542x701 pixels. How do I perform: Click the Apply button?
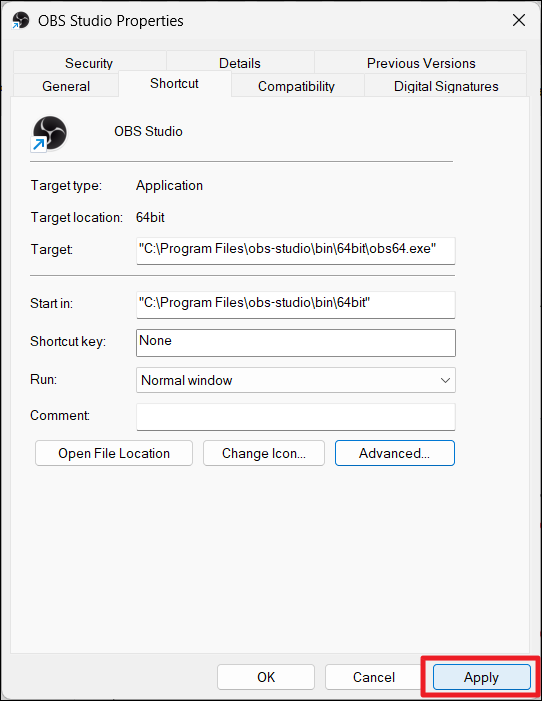coord(482,677)
